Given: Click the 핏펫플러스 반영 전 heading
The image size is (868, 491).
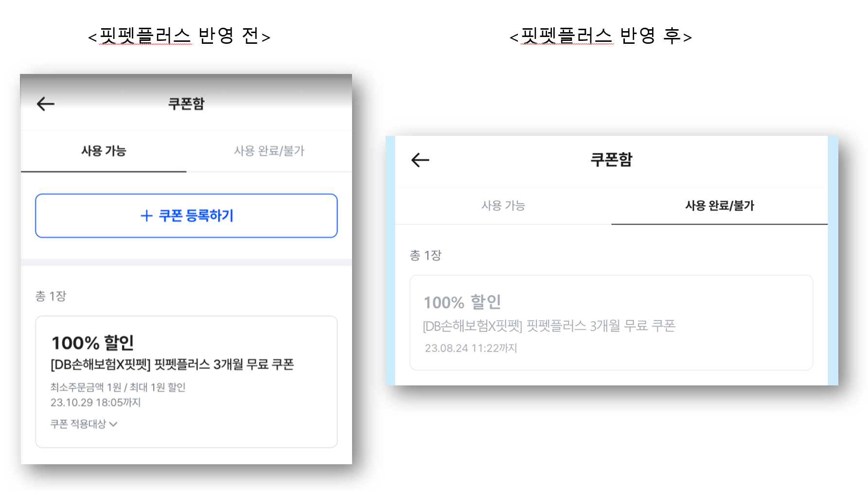Looking at the screenshot, I should point(179,36).
